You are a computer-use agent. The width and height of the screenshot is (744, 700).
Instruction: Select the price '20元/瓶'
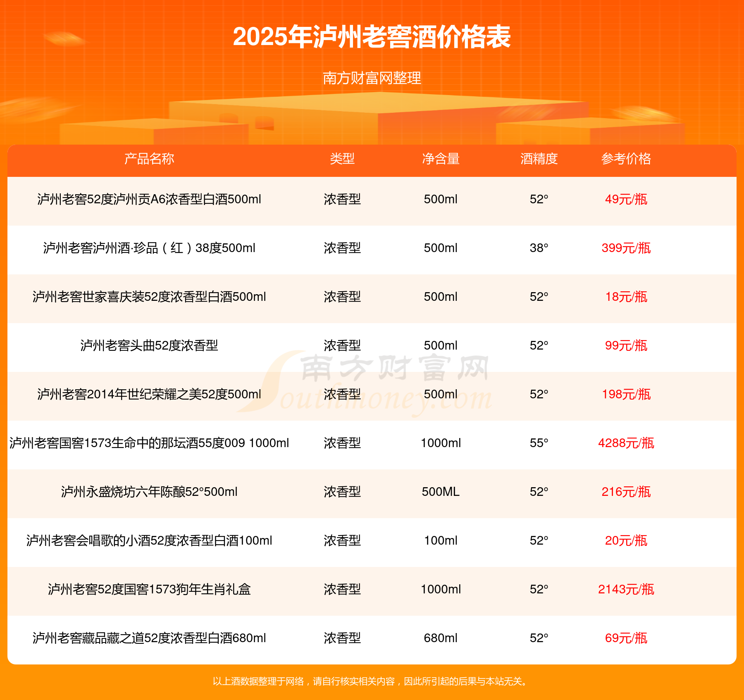[626, 540]
